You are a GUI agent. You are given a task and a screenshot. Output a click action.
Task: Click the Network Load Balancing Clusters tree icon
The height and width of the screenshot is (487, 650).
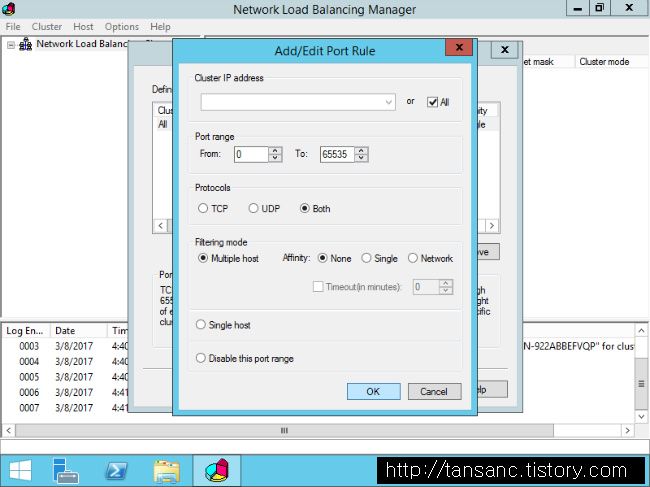pyautogui.click(x=26, y=44)
